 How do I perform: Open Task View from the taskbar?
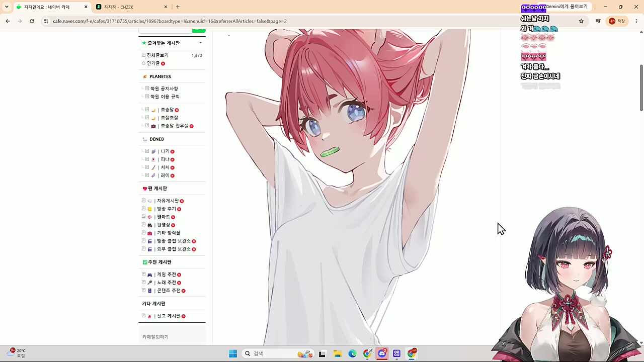(323, 353)
